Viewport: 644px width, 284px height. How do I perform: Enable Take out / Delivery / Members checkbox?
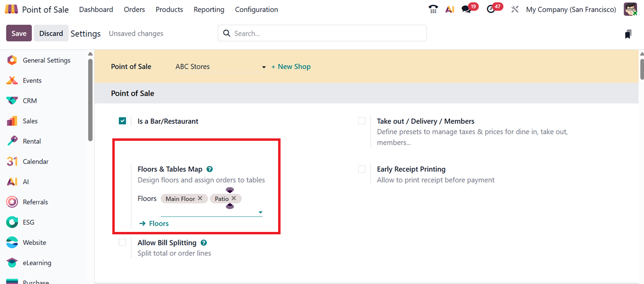coord(362,121)
